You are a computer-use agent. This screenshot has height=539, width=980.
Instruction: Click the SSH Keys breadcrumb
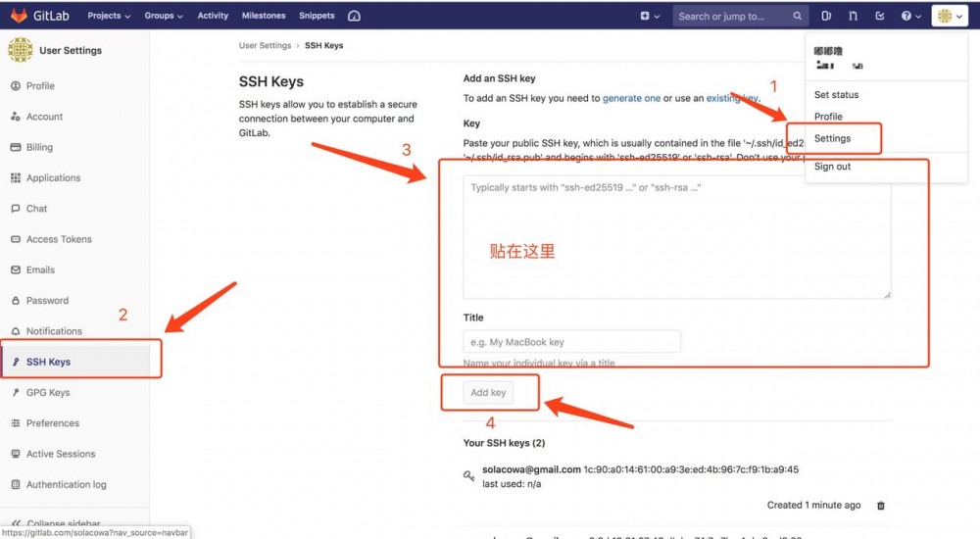(323, 46)
